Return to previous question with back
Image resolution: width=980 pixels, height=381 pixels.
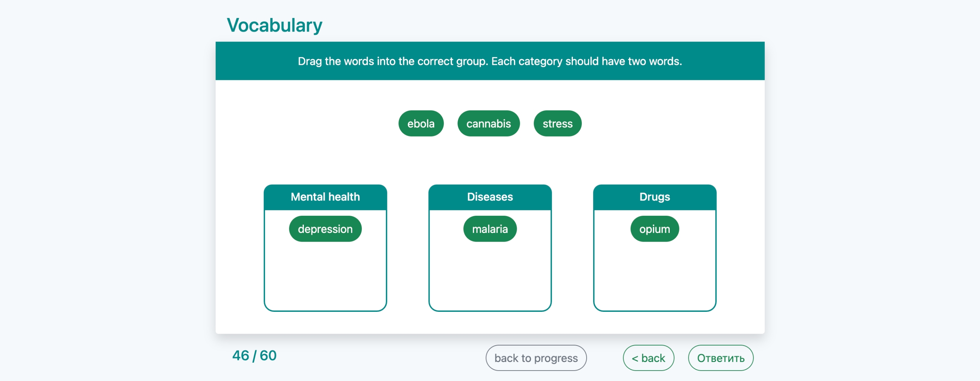coord(648,358)
